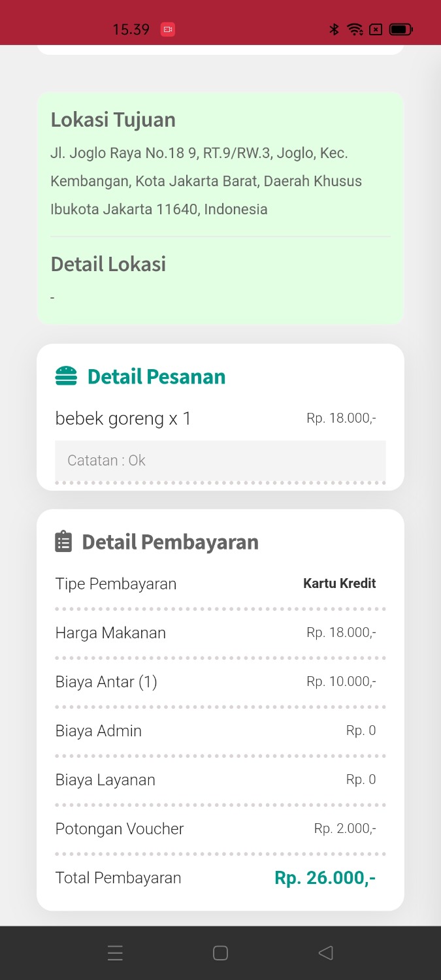
Task: Tap the burger icon beside Detail Pesanan
Action: point(66,376)
